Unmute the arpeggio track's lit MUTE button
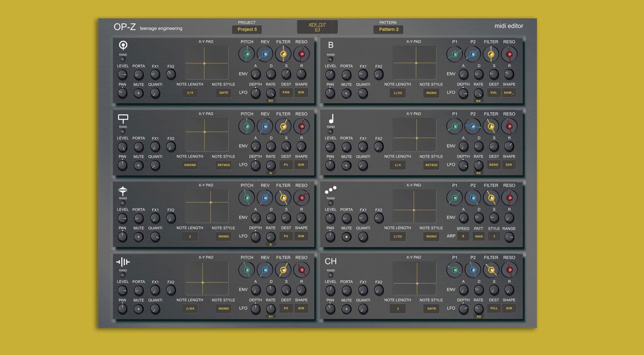The height and width of the screenshot is (355, 644). coord(346,237)
